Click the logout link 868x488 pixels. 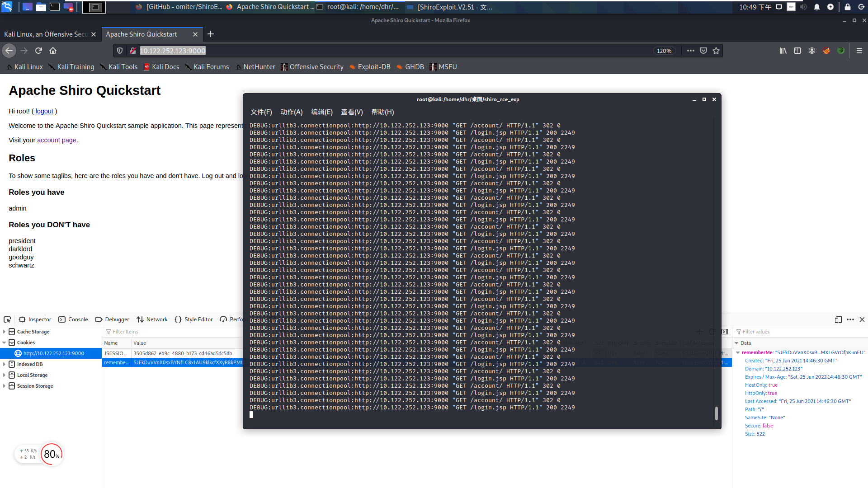point(44,111)
